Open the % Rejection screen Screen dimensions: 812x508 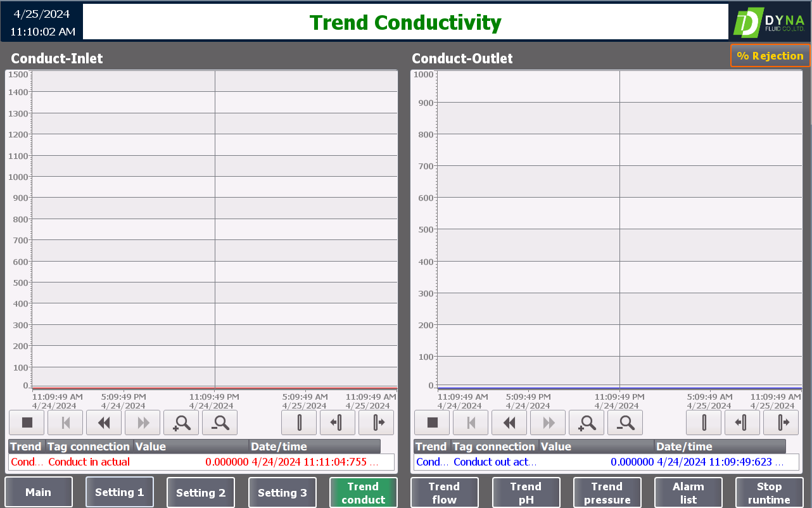click(770, 56)
